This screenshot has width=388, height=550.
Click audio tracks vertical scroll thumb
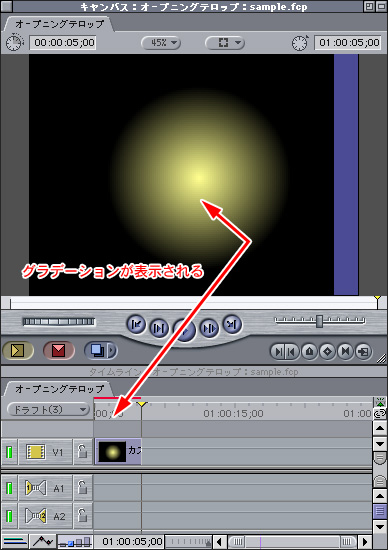tap(380, 511)
